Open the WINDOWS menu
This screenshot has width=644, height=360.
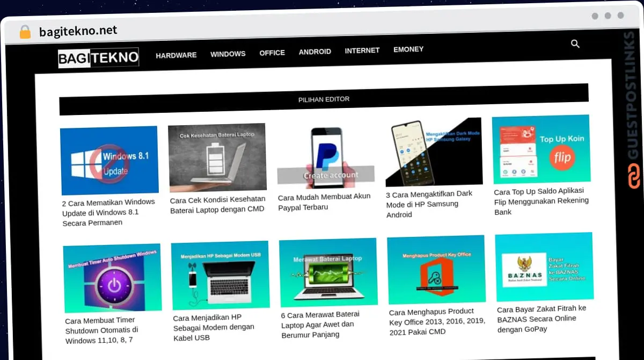(x=228, y=54)
